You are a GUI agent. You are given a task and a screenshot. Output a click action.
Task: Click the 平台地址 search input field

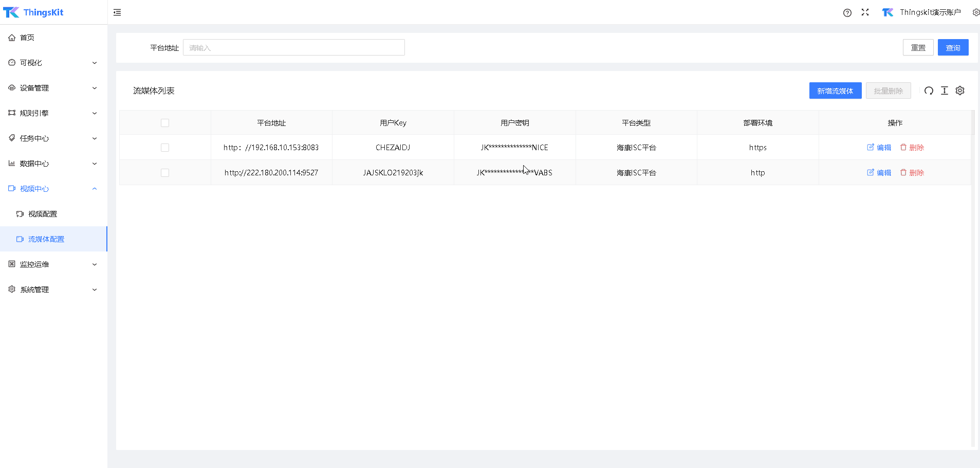pos(293,47)
